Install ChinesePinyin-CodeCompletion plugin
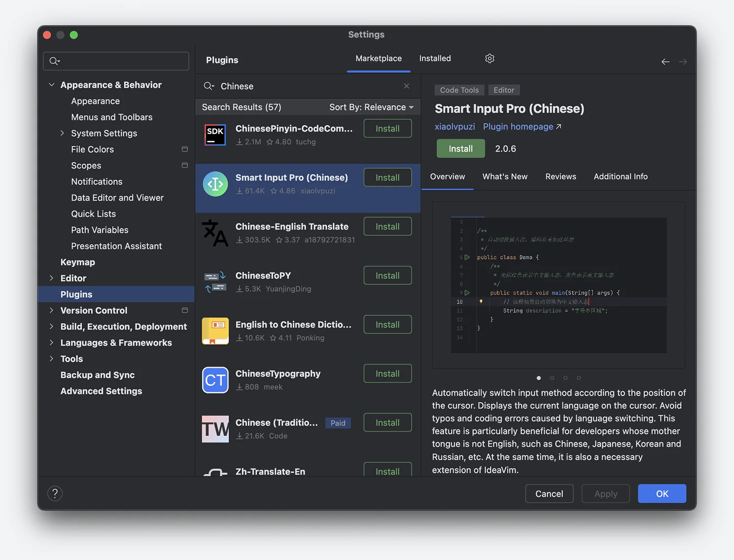Image resolution: width=734 pixels, height=560 pixels. (388, 128)
